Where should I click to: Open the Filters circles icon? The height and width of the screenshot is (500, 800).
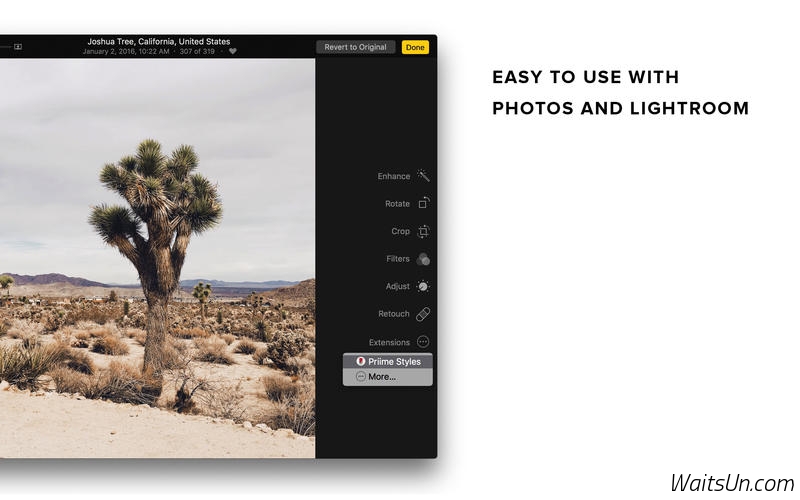coord(423,259)
